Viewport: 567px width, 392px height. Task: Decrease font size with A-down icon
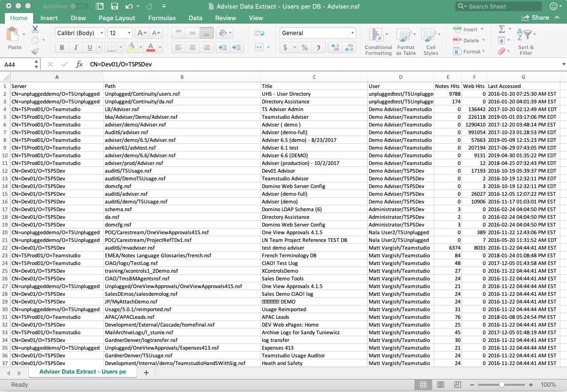156,33
